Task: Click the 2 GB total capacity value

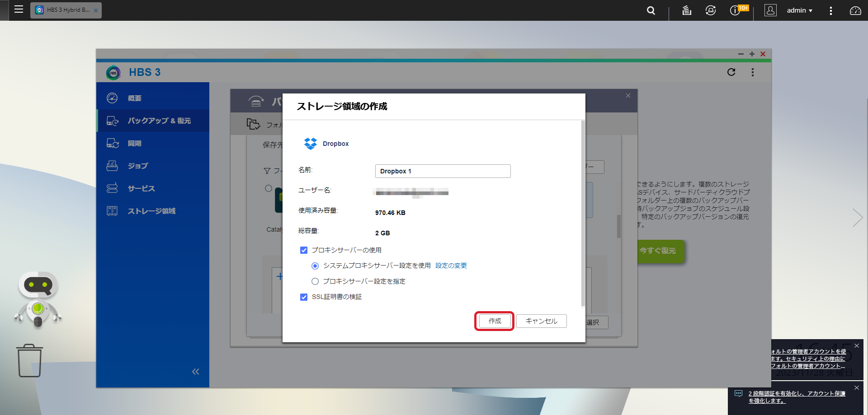Action: pos(382,233)
